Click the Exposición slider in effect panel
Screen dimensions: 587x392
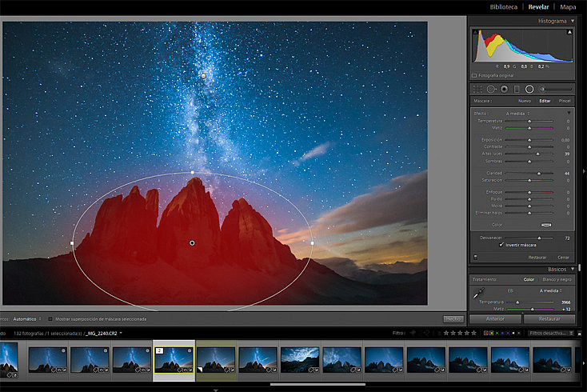click(x=529, y=140)
